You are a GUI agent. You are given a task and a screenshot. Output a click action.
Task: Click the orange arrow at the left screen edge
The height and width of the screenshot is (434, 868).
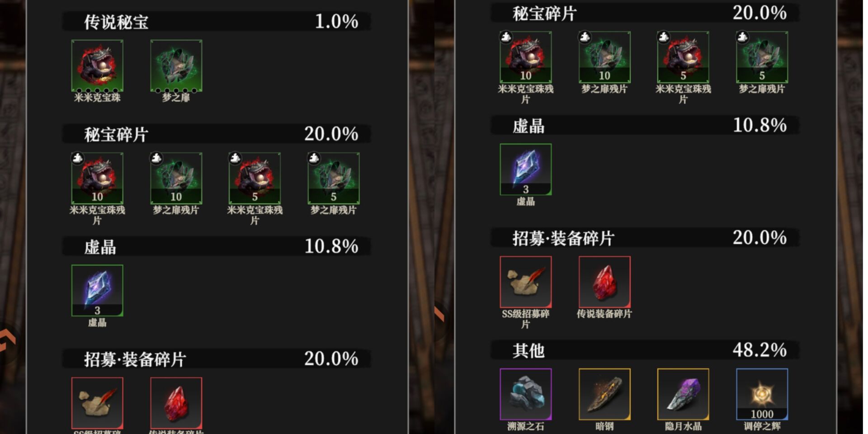pyautogui.click(x=7, y=340)
